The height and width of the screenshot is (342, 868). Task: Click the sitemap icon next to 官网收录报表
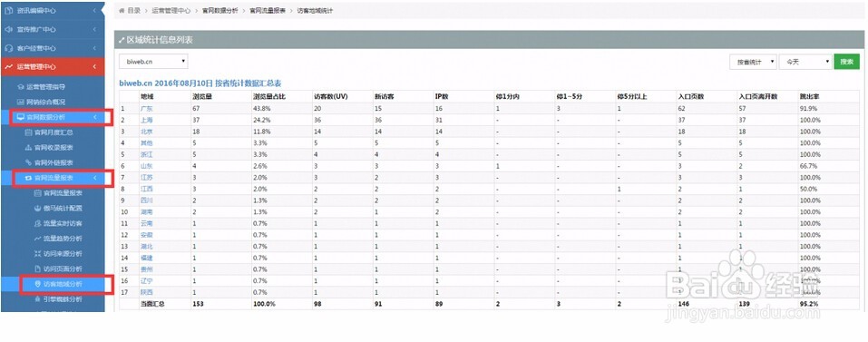point(28,148)
